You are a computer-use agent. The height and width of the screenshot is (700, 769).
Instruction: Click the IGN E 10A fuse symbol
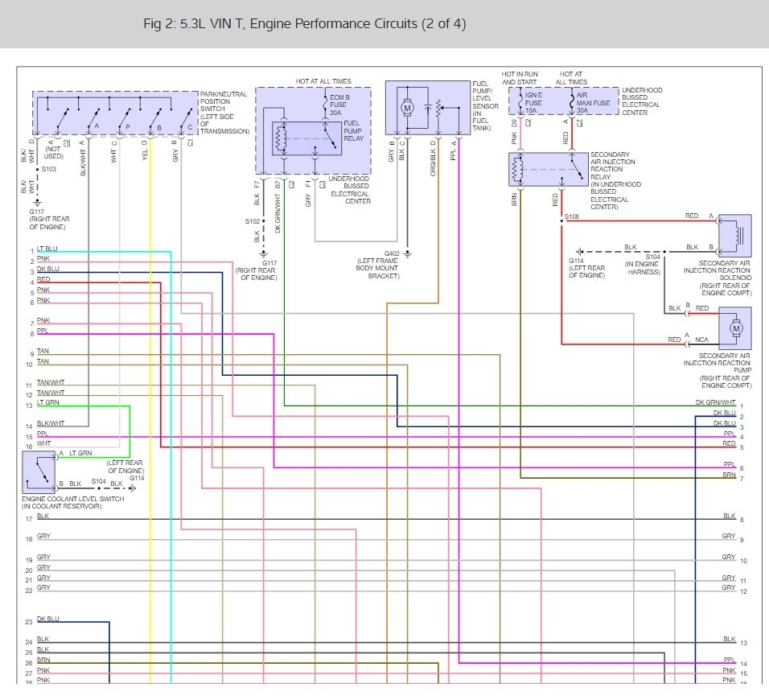click(521, 101)
